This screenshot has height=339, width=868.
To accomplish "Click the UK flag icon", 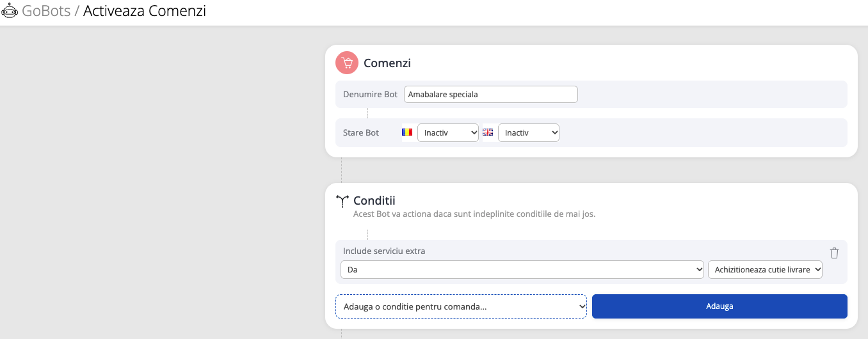I will tap(488, 132).
